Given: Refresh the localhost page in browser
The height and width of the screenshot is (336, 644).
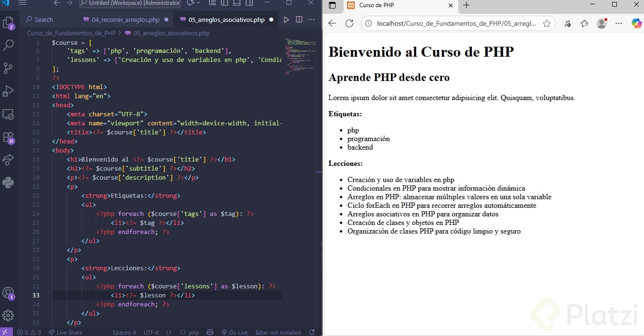Looking at the screenshot, I should point(349,23).
